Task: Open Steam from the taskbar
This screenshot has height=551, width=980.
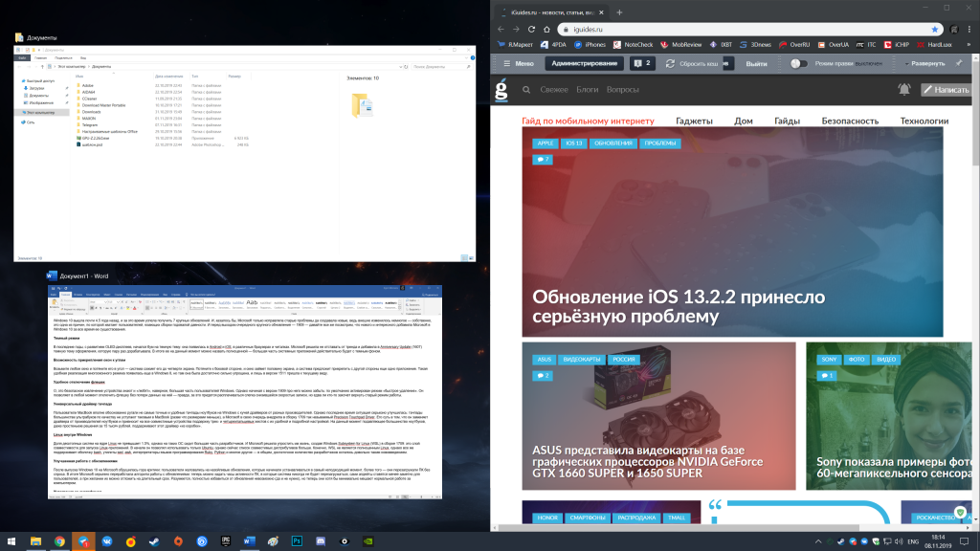Action: pyautogui.click(x=154, y=541)
